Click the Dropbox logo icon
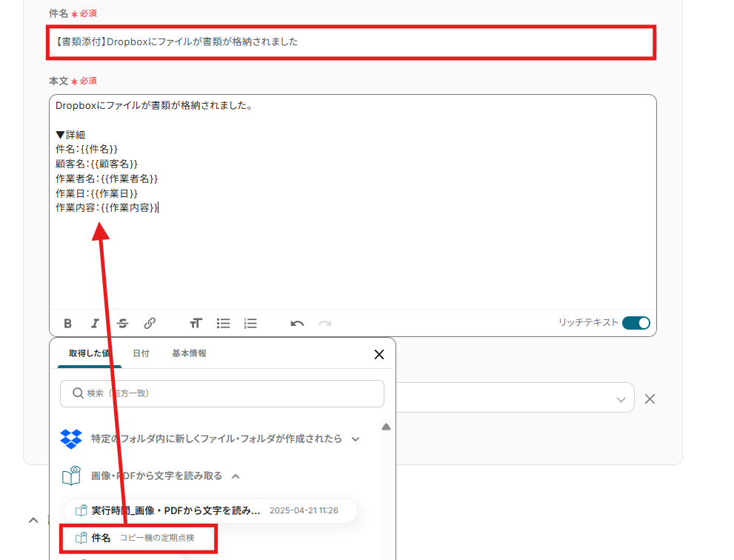 [x=71, y=439]
